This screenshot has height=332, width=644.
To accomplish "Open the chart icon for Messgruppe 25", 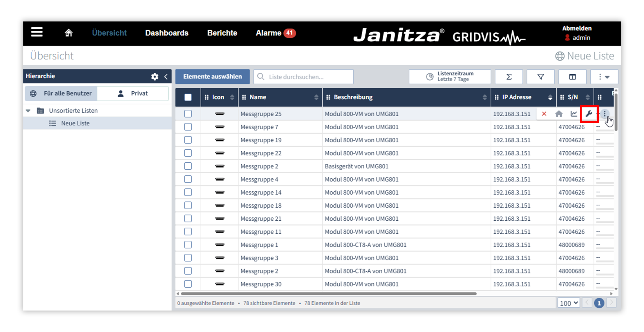I will click(574, 114).
